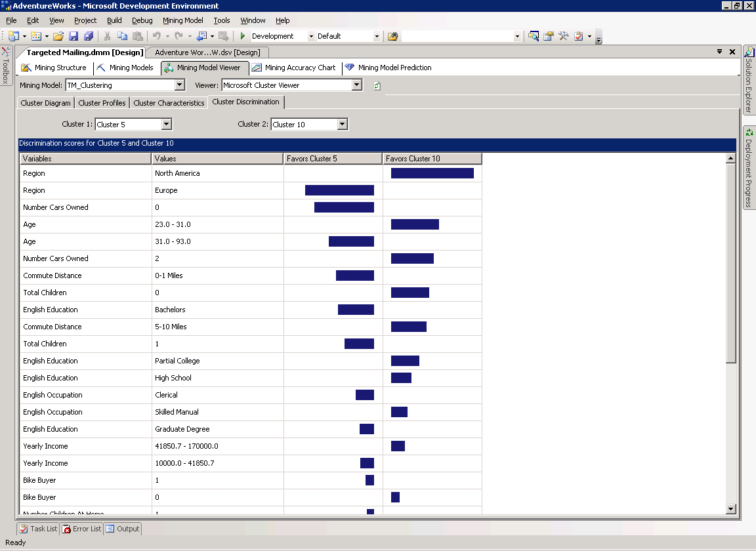Click the New Project toolbar icon
The height and width of the screenshot is (551, 756).
tap(14, 36)
